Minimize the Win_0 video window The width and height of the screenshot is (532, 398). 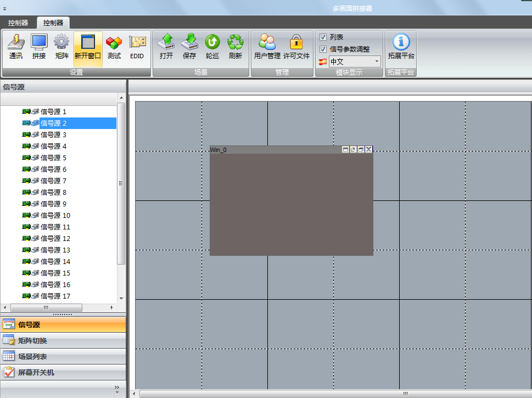tap(345, 149)
